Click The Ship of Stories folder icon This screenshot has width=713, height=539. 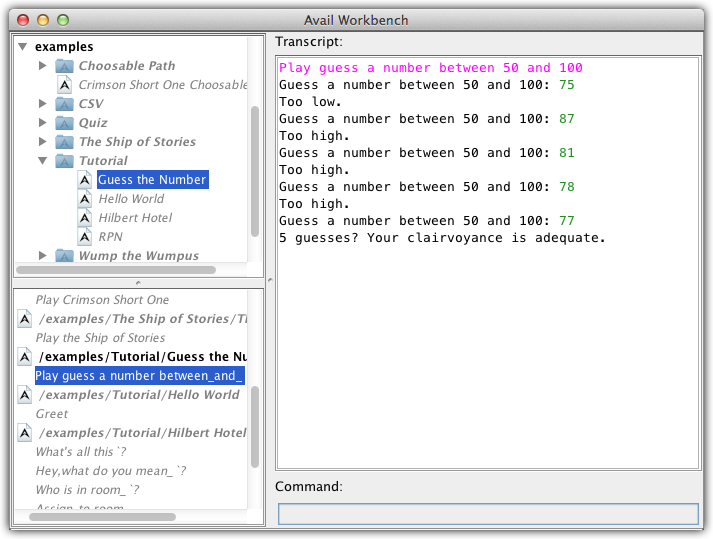(65, 142)
